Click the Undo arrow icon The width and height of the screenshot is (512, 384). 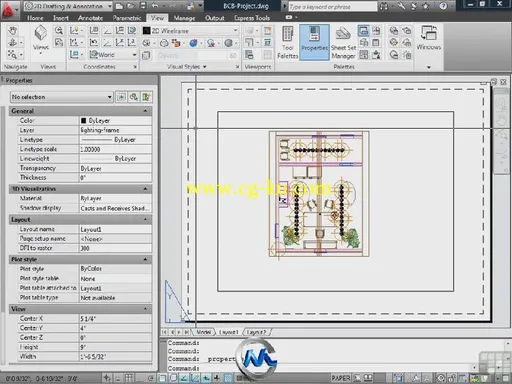[x=155, y=6]
